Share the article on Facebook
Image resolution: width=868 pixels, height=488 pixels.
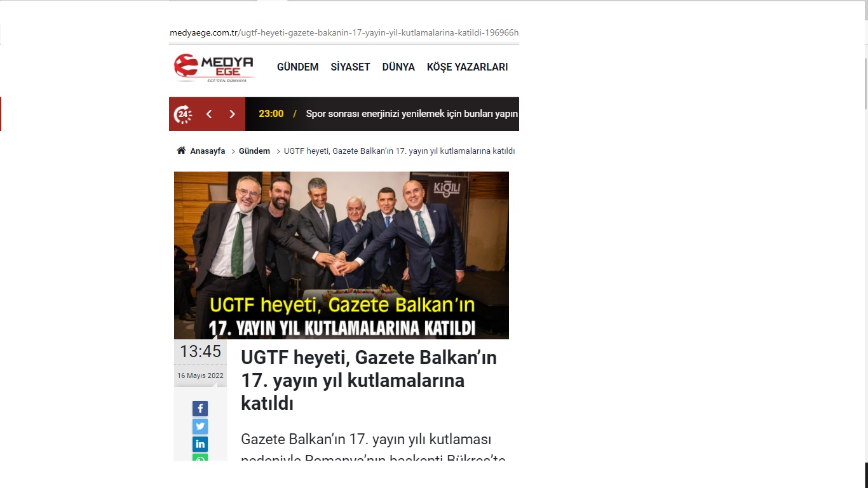200,409
